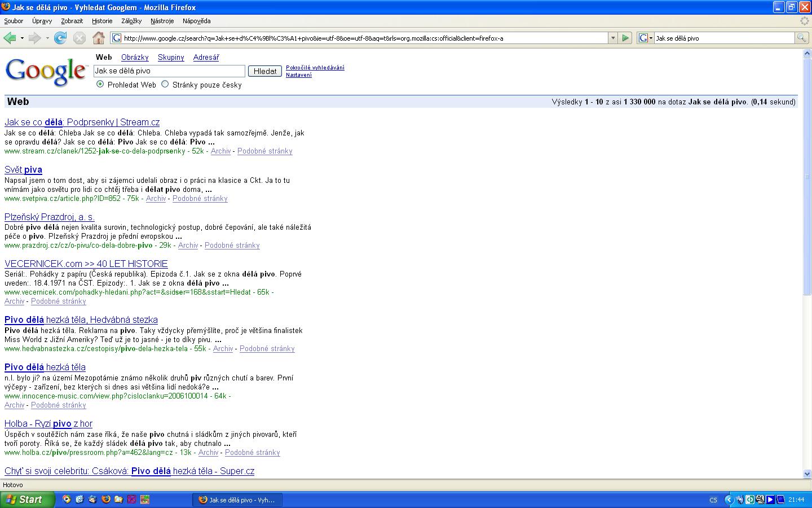This screenshot has width=812, height=508.
Task: Click the Firefox icon in quick launch
Action: point(105,500)
